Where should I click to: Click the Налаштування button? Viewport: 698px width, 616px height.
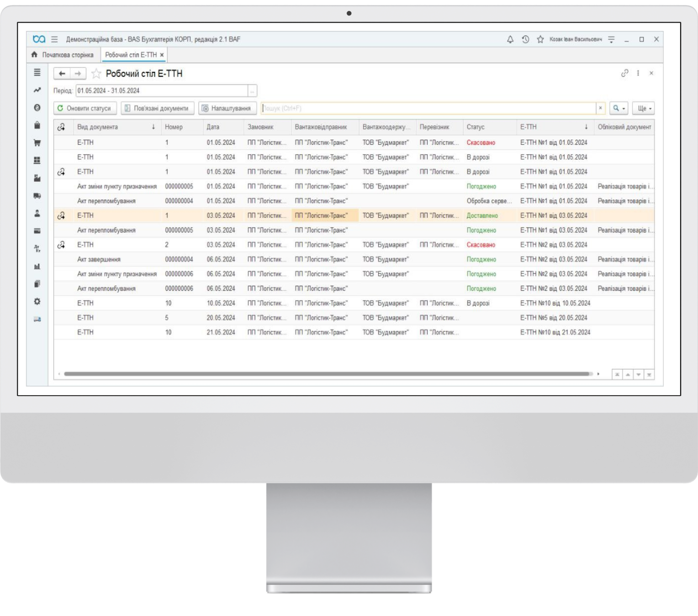tap(227, 108)
